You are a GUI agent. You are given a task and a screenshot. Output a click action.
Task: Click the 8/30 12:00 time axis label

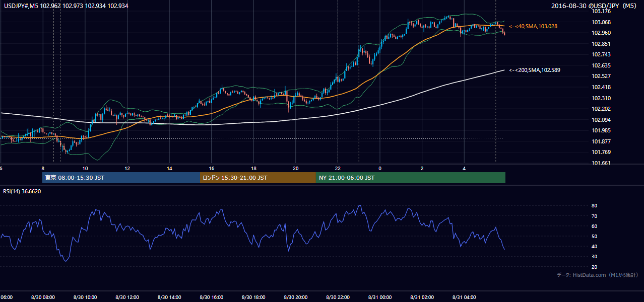point(127,297)
